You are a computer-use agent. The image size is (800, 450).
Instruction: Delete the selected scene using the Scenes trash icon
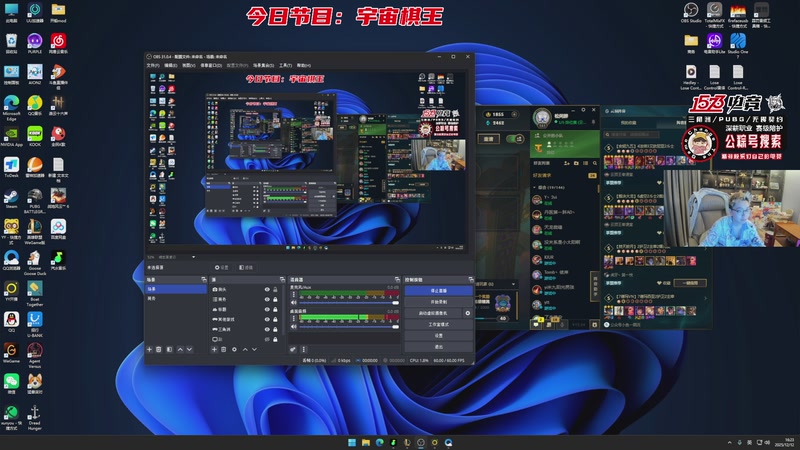tap(159, 349)
